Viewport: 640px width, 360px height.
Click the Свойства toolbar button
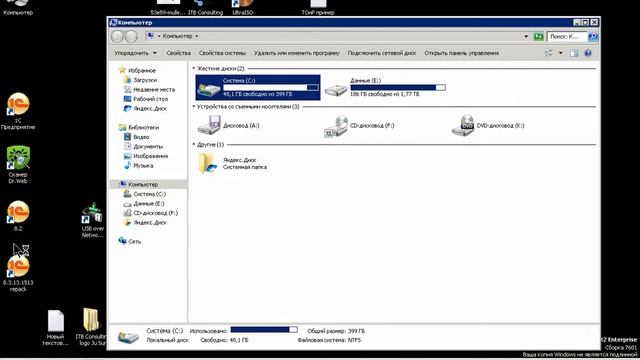[178, 53]
